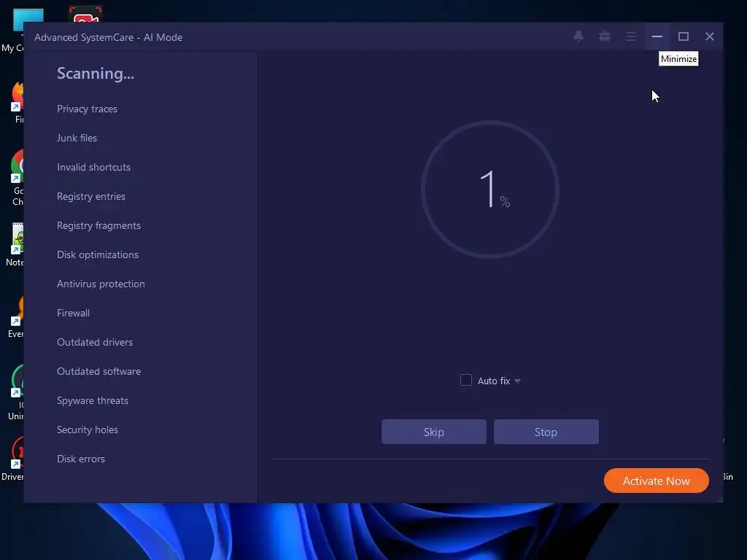Screen dimensions: 747x560
Task: Select Outdated software in scan list
Action: click(98, 371)
